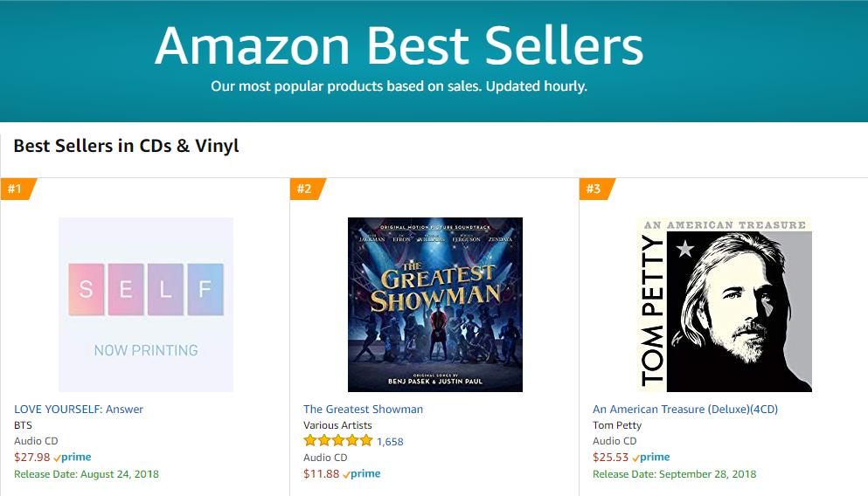This screenshot has width=868, height=496.
Task: Click the five-star rating for Greatest Showman
Action: pyautogui.click(x=338, y=441)
